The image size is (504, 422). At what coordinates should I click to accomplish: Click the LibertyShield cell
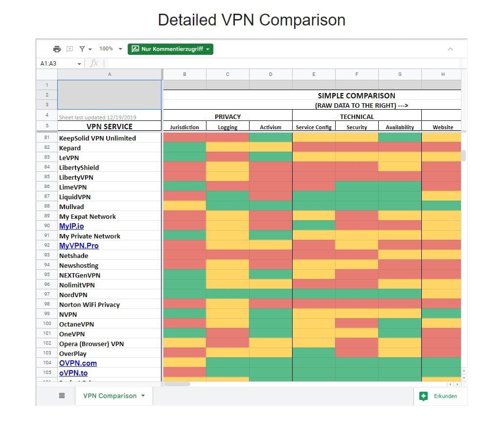pyautogui.click(x=109, y=167)
